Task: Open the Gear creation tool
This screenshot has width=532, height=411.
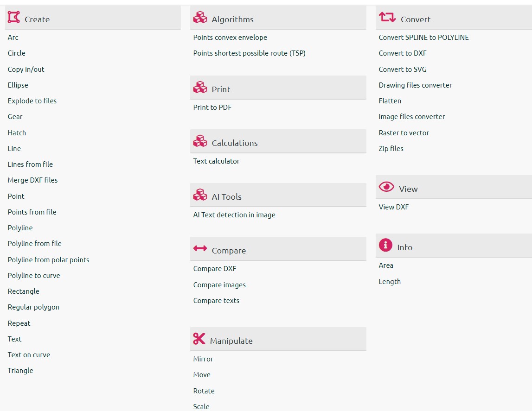Action: pyautogui.click(x=14, y=117)
